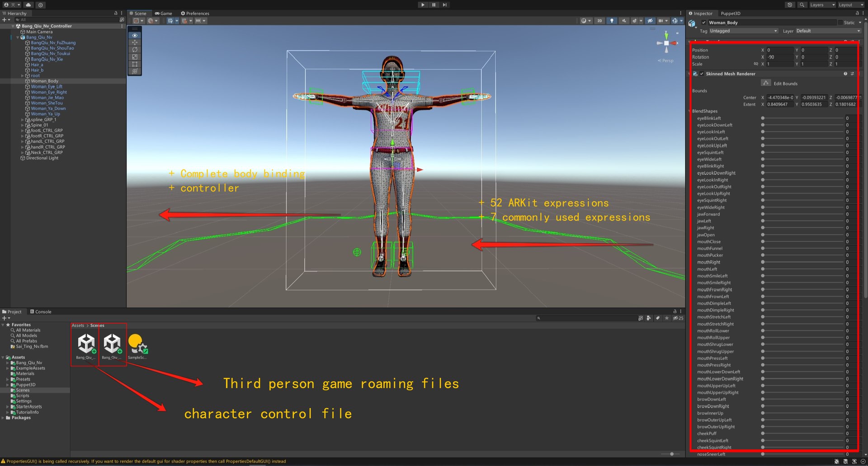Adjust the mouthSmileLeft blend shape slider

point(802,276)
